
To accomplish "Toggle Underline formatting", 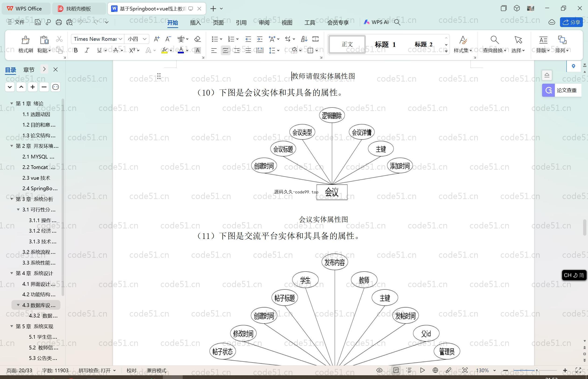I will point(99,50).
